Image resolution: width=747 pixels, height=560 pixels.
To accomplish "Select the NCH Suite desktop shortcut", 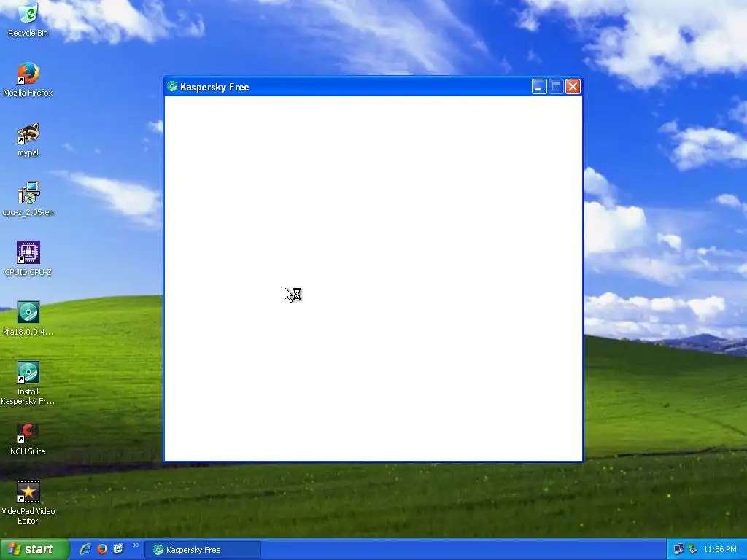I will (x=28, y=432).
